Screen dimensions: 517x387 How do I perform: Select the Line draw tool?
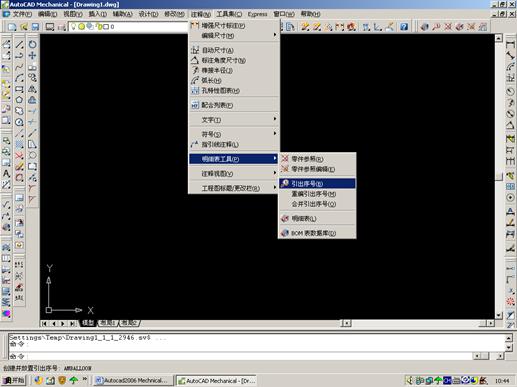19,44
